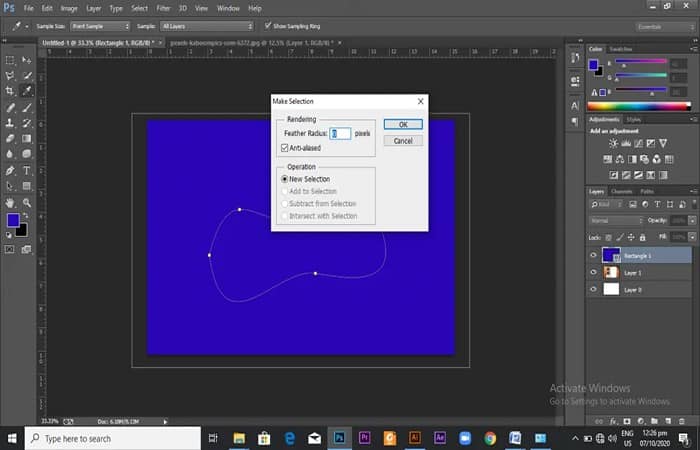The width and height of the screenshot is (700, 450).
Task: Select the Hand tool
Action: (10, 203)
